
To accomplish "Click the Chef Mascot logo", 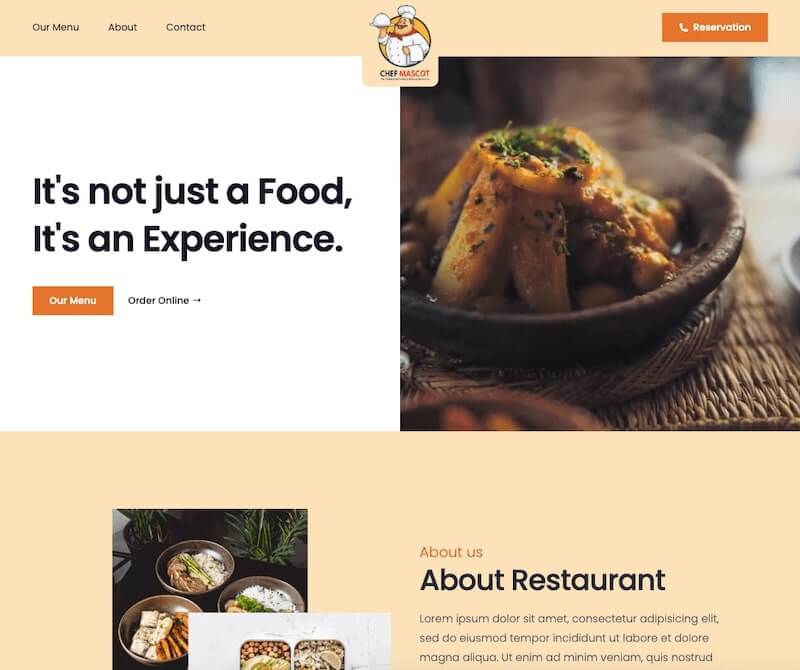I will click(403, 43).
